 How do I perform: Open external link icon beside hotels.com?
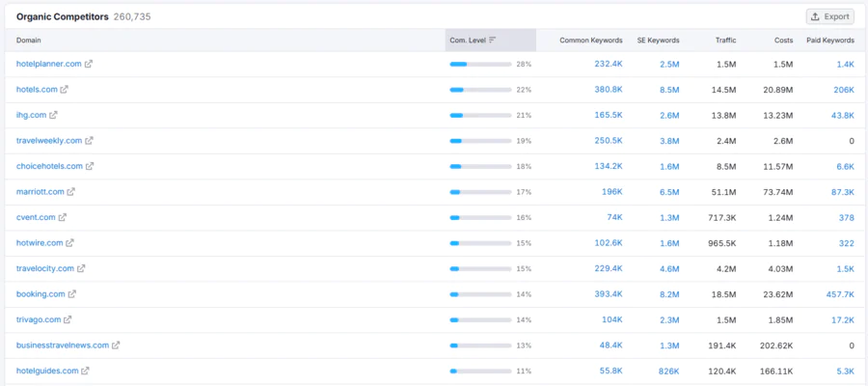65,89
